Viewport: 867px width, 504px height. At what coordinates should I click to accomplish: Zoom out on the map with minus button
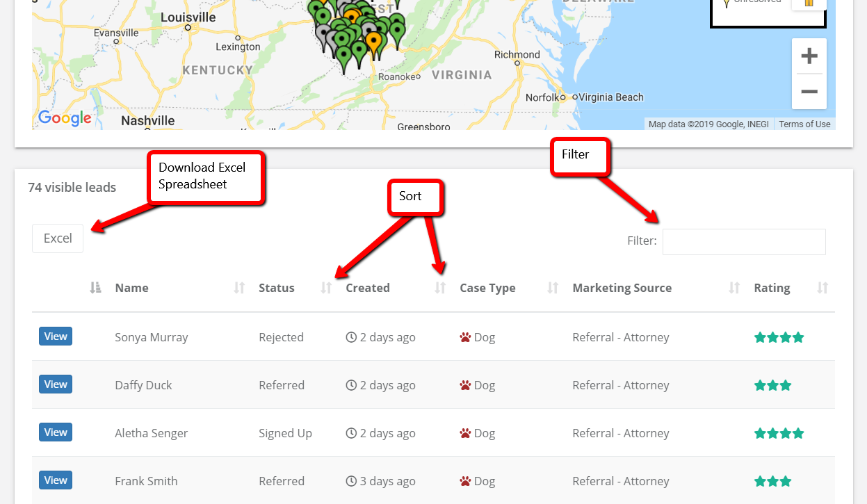pos(809,92)
